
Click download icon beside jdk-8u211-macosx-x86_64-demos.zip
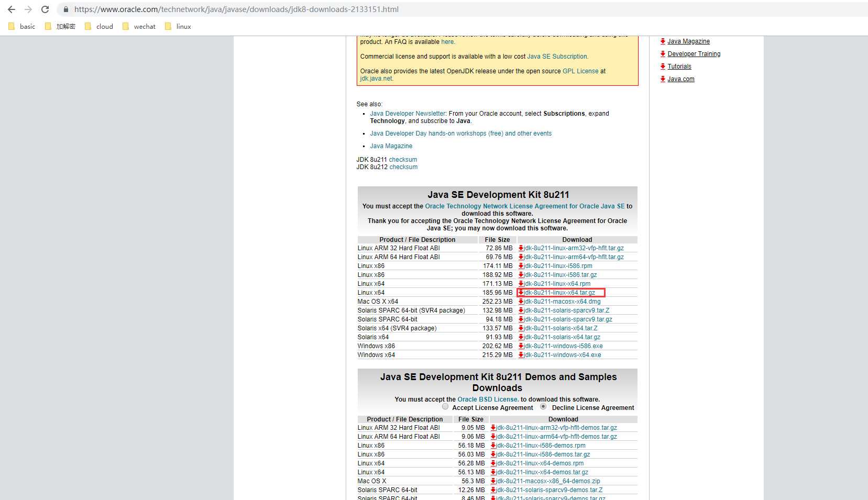(493, 481)
